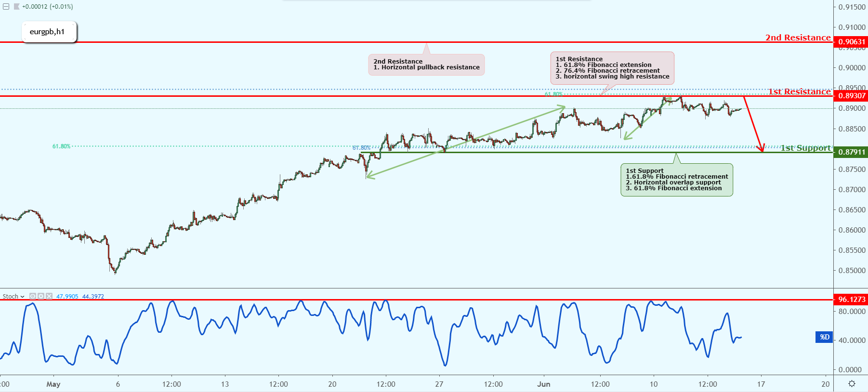Open Stoch indicator settings gear

click(x=41, y=296)
